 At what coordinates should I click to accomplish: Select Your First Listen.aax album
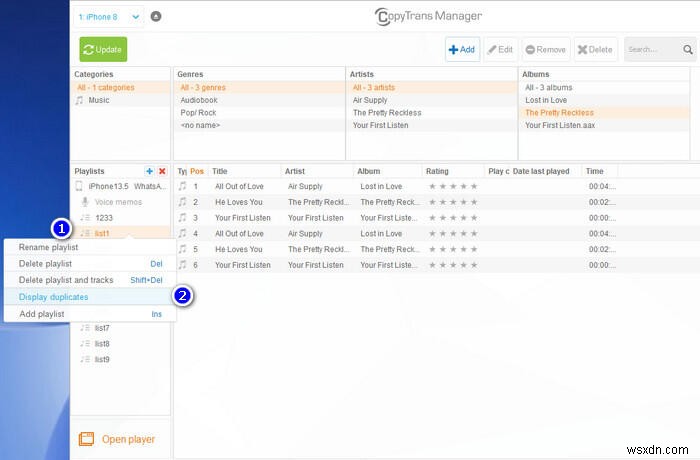(604, 125)
